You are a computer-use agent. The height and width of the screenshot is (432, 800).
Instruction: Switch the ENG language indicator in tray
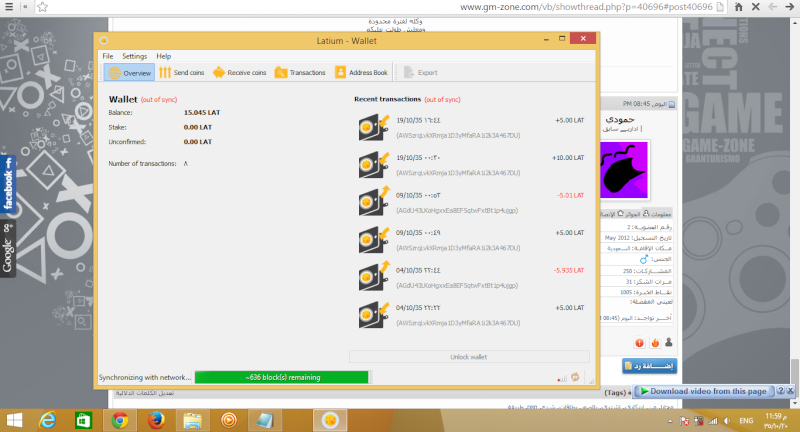point(746,420)
